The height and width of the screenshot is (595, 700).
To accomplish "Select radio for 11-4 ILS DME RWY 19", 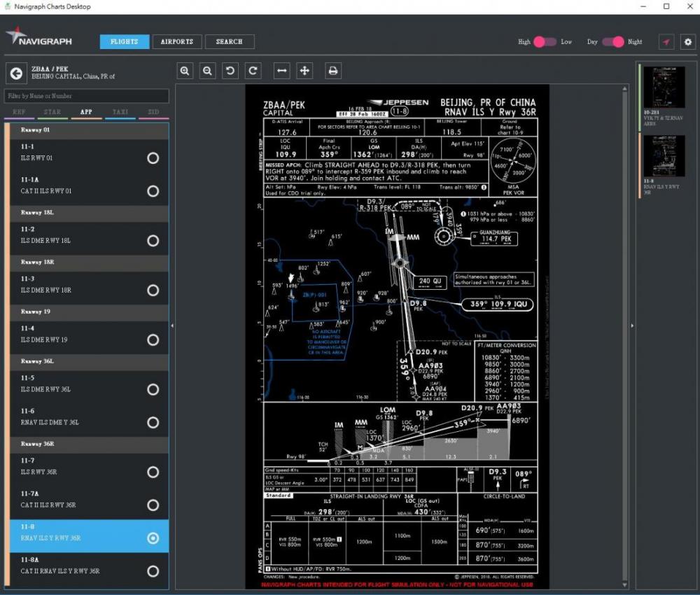I will tap(153, 339).
